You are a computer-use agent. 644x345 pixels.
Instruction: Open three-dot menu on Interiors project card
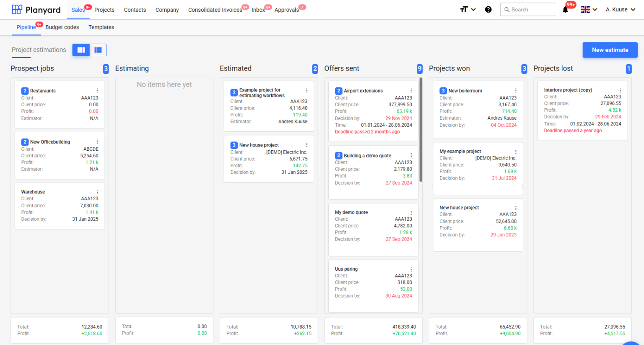click(x=620, y=90)
